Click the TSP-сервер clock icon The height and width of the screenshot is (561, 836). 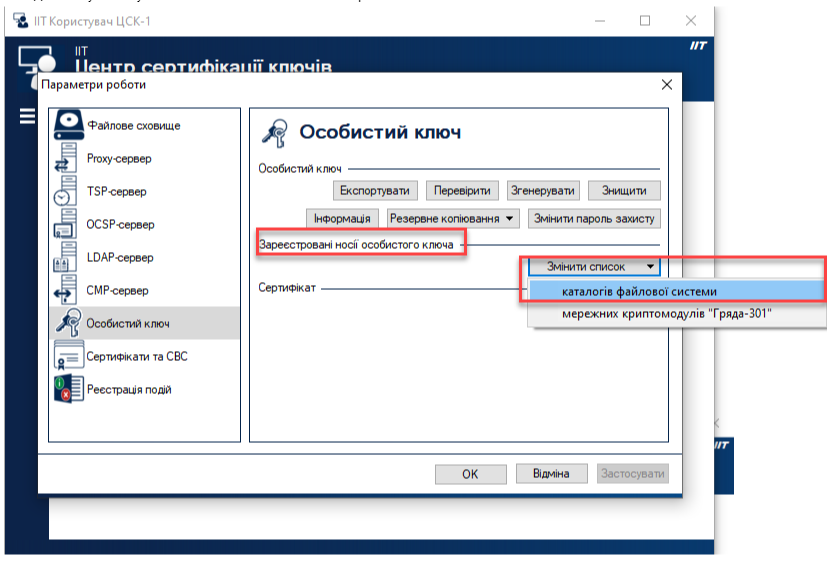pyautogui.click(x=66, y=191)
